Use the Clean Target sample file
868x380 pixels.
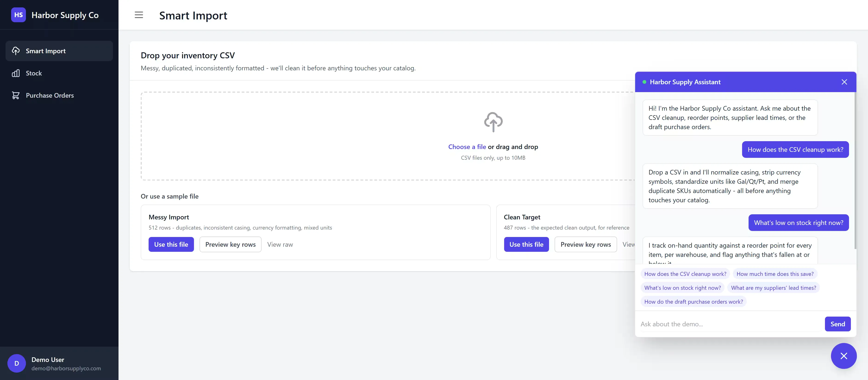(x=526, y=244)
